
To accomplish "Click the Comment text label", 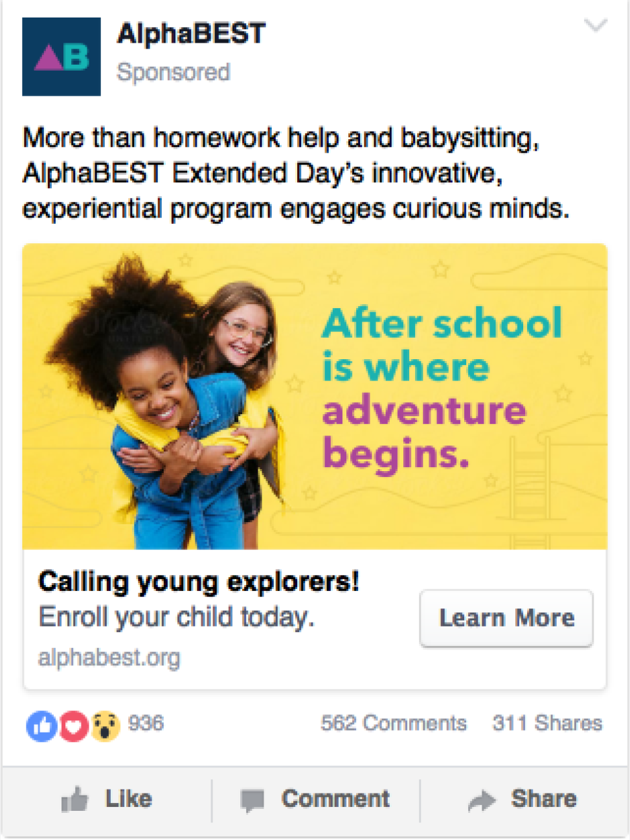I will coord(335,799).
